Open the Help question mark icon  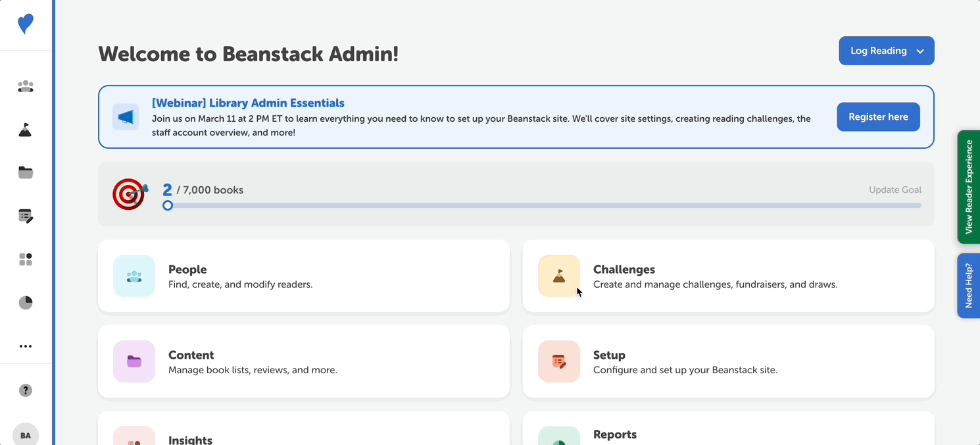pos(25,390)
